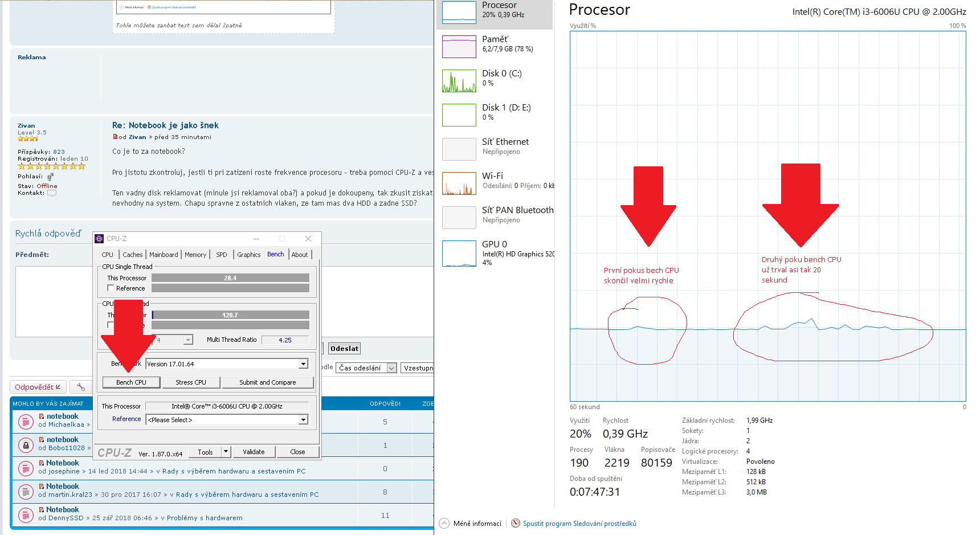Click the This Processor name field in CPU-Z
Image resolution: width=980 pixels, height=535 pixels.
pyautogui.click(x=227, y=406)
